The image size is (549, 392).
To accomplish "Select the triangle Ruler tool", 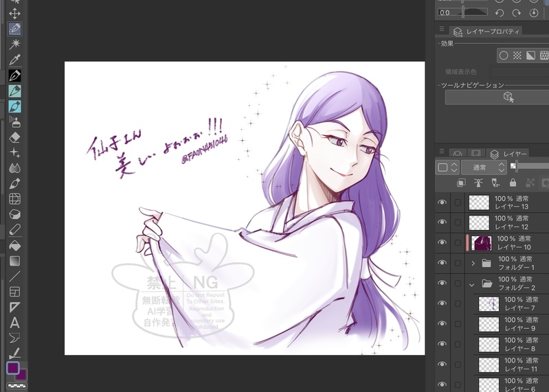I will [x=14, y=307].
